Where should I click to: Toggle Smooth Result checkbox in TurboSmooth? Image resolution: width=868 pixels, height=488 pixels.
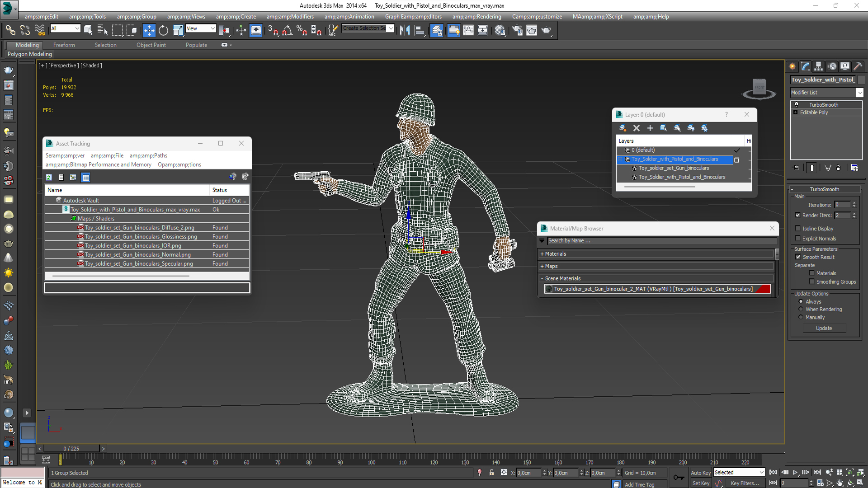(798, 257)
